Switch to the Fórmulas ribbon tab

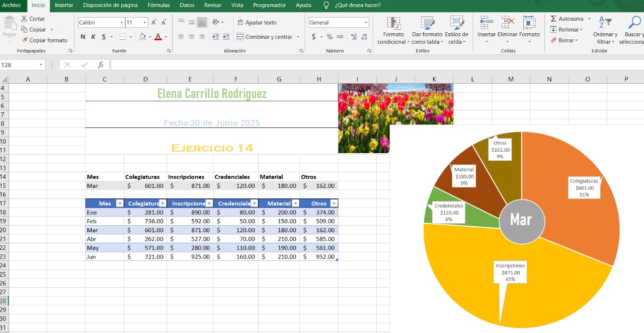pyautogui.click(x=158, y=5)
